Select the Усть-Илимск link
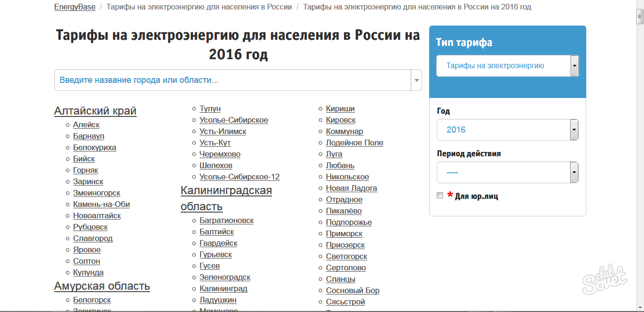 point(223,131)
